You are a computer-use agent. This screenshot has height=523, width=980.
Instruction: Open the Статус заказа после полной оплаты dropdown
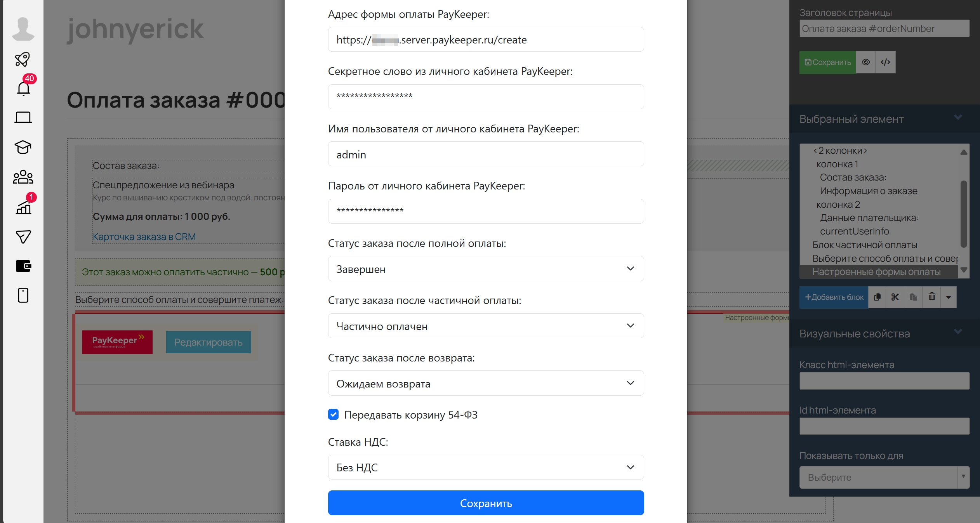486,269
